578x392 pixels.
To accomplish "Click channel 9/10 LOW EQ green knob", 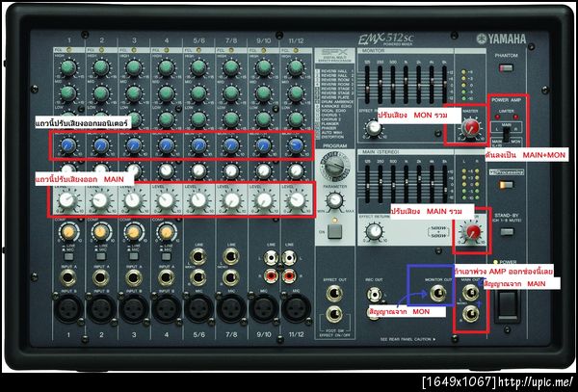I will coord(264,120).
